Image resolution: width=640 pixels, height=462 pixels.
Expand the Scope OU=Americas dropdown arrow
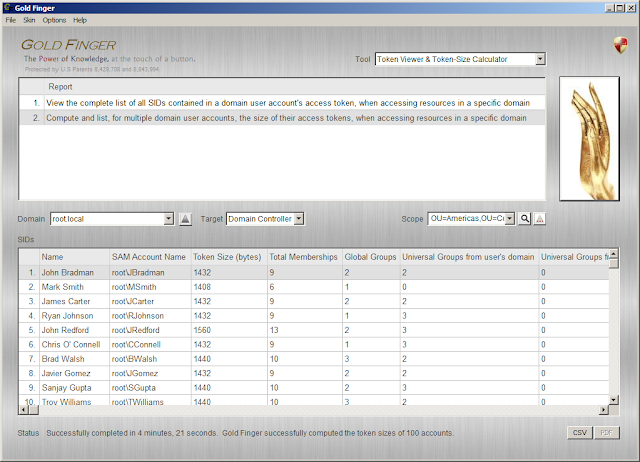pyautogui.click(x=510, y=219)
